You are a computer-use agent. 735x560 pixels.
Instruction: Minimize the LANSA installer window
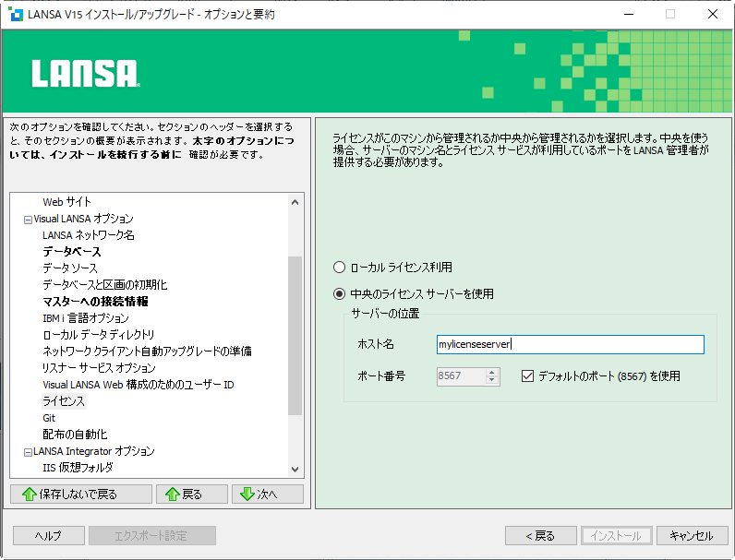(629, 14)
